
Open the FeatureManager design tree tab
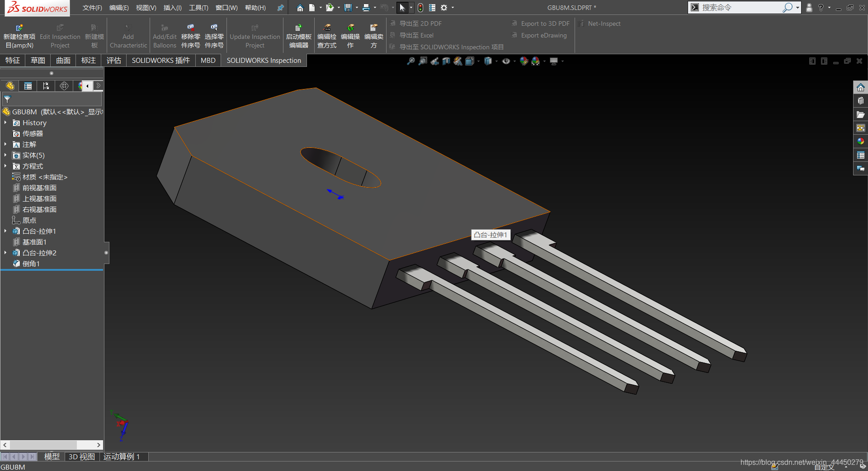[x=10, y=86]
